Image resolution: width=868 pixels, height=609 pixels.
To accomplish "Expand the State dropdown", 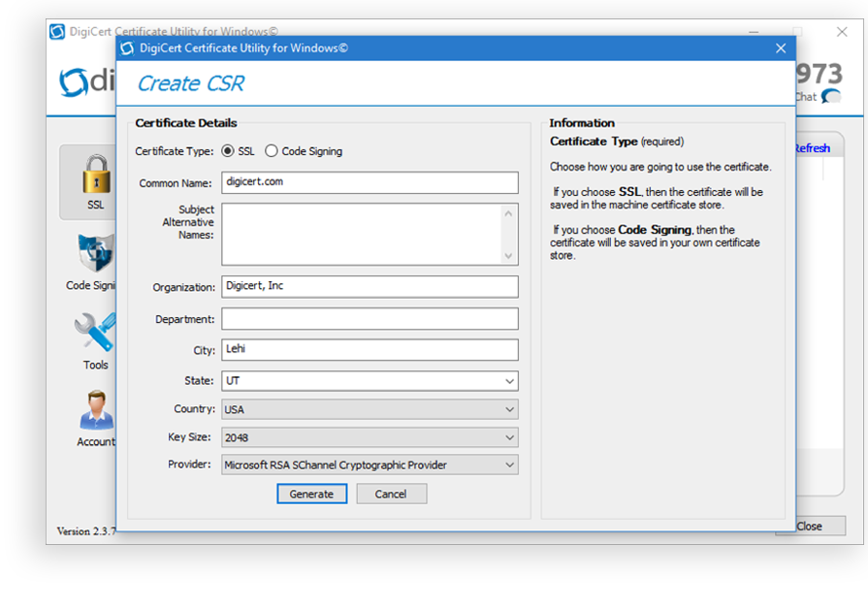I will 509,381.
